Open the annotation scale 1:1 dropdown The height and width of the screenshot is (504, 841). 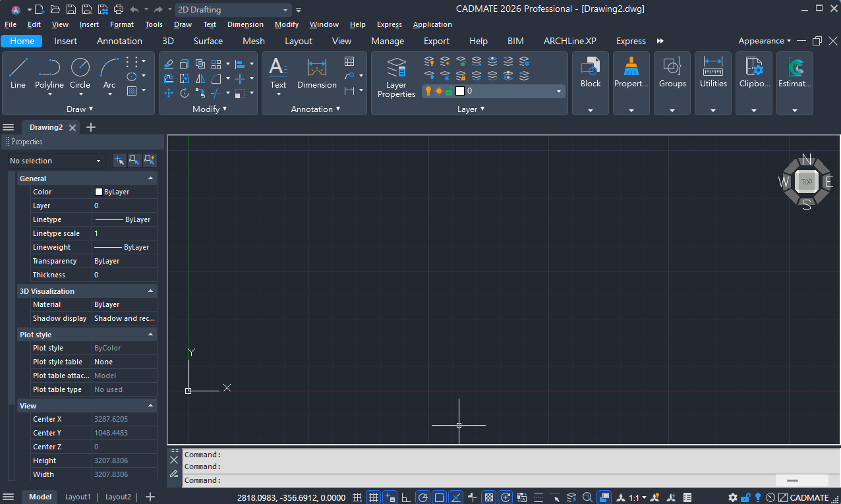pyautogui.click(x=637, y=497)
